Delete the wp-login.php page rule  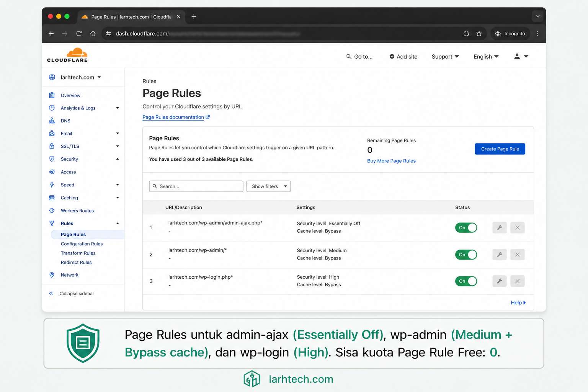tap(518, 281)
